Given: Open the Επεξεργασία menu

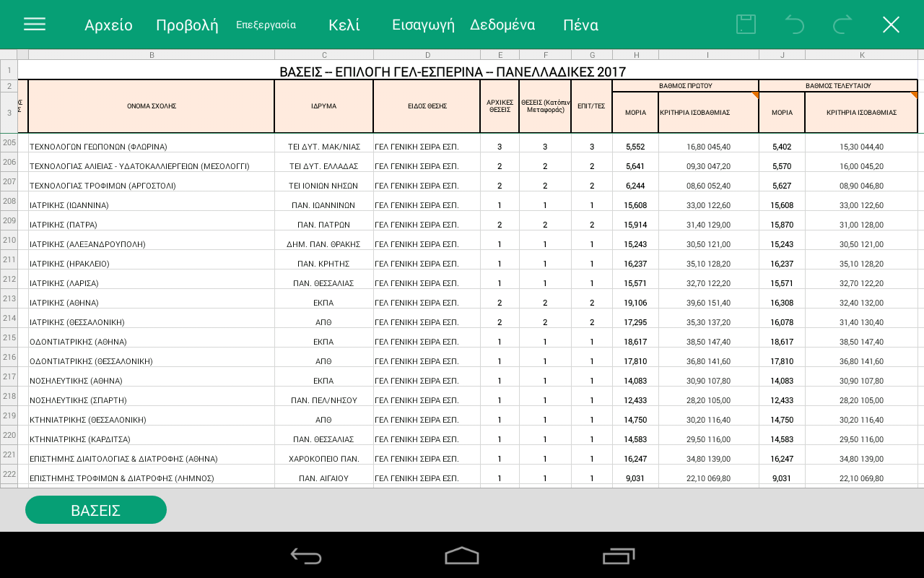Looking at the screenshot, I should tap(266, 25).
